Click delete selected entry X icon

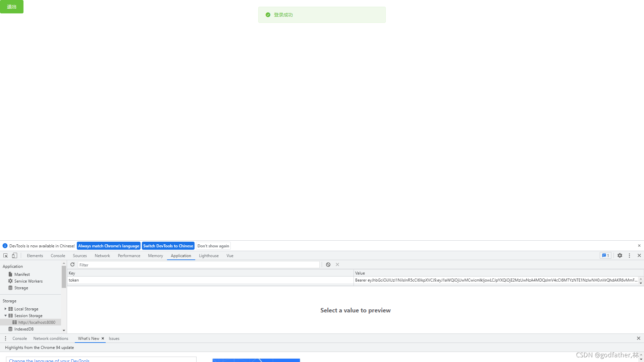(337, 264)
